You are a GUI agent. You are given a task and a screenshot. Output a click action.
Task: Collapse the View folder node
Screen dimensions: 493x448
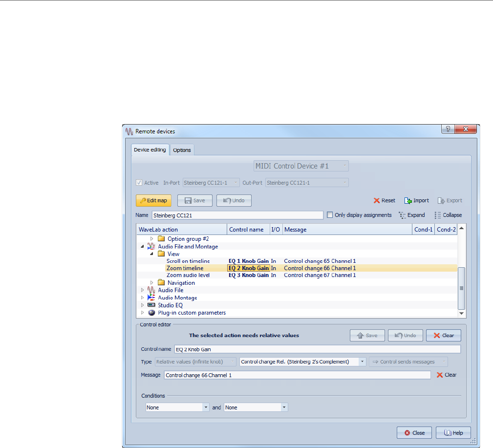152,254
